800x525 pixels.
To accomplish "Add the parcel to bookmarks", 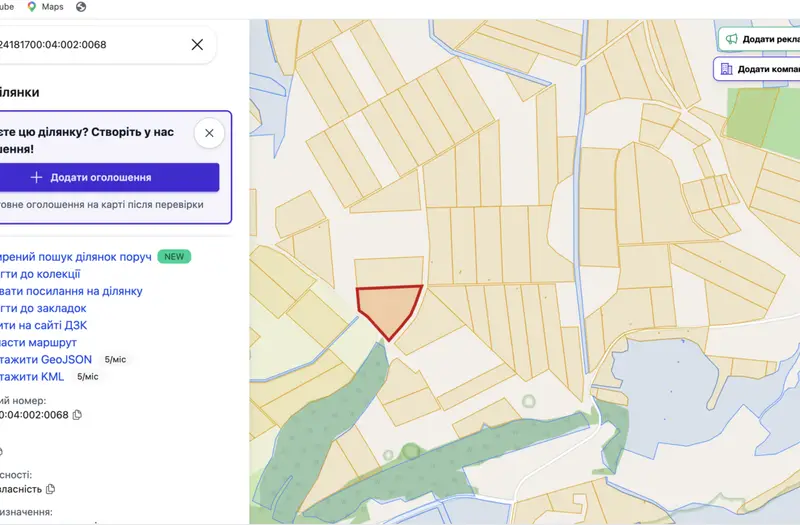I will tap(43, 308).
